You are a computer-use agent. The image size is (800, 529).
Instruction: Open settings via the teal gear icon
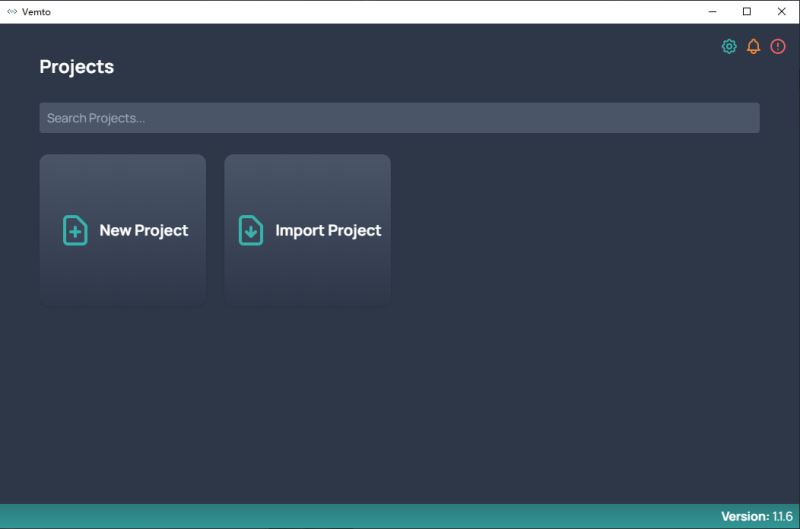[x=729, y=46]
